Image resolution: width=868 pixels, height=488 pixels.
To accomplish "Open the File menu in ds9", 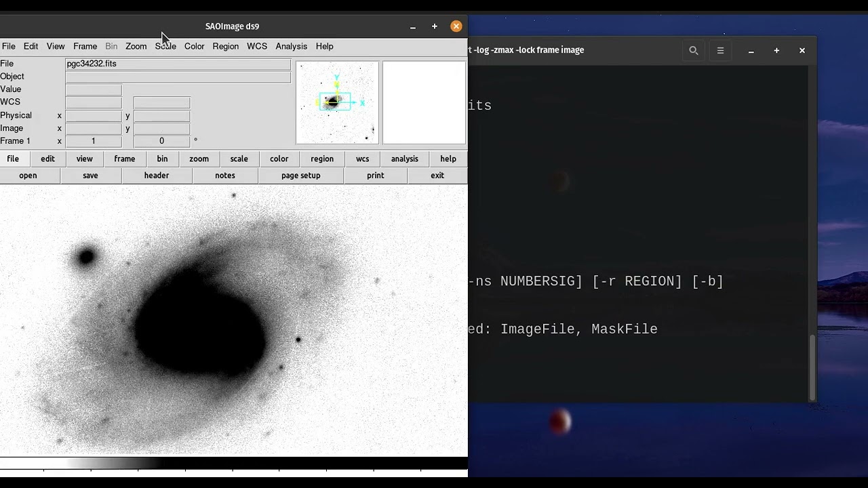I will [x=9, y=46].
